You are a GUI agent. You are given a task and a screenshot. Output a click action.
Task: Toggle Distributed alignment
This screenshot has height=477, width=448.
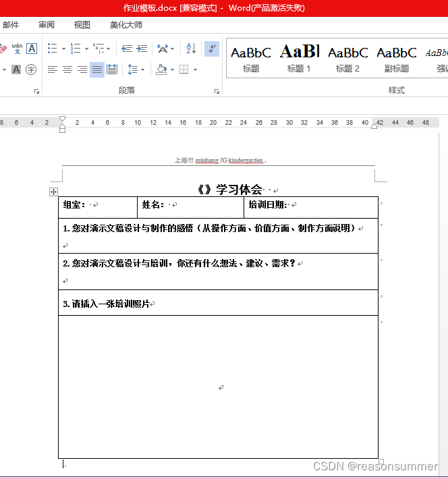(112, 69)
